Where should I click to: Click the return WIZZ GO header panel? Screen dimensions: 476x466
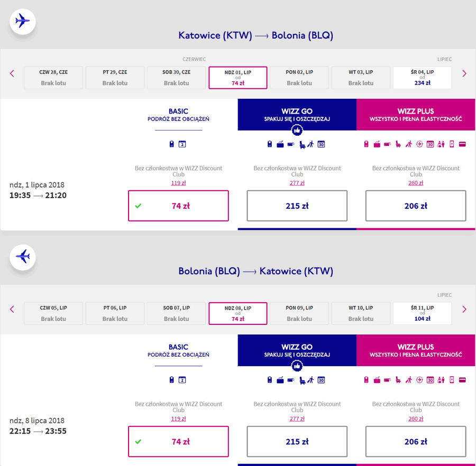[297, 350]
